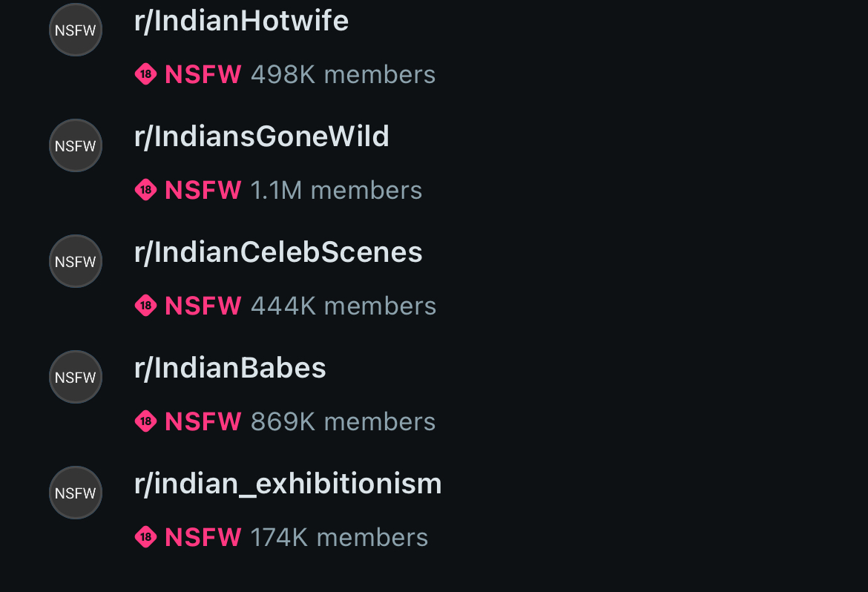Click the "174K members" count
The height and width of the screenshot is (592, 868).
pos(339,537)
